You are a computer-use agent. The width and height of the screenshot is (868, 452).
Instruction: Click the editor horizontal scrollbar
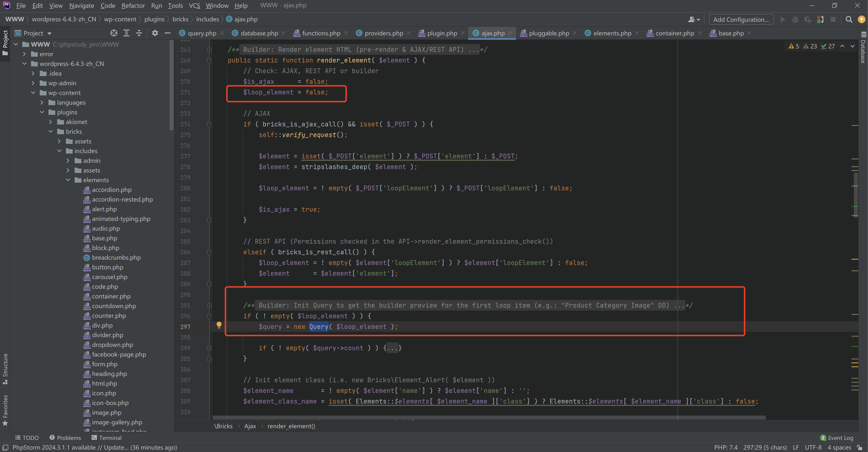[x=489, y=418]
